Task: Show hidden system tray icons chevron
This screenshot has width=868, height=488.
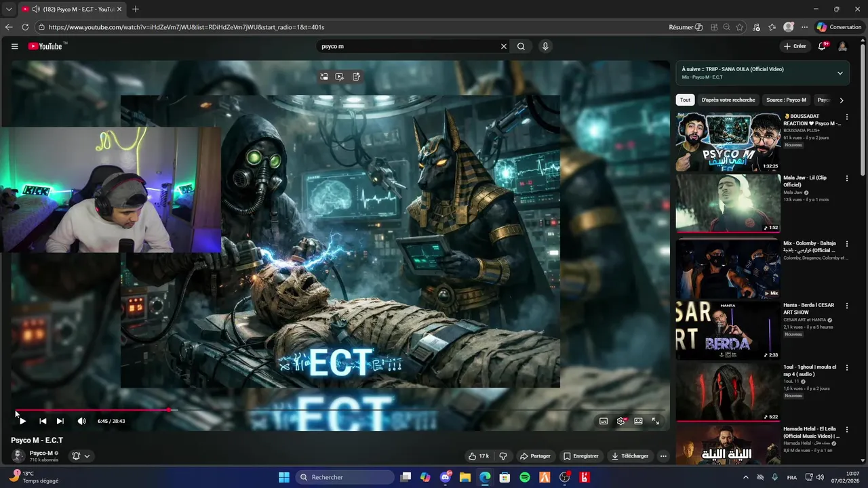Action: click(x=746, y=477)
